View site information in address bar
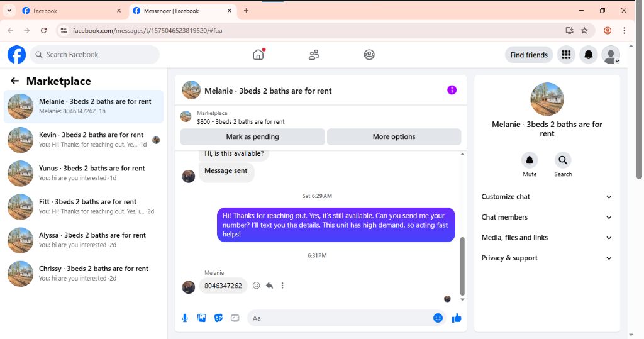This screenshot has height=339, width=644. [64, 30]
